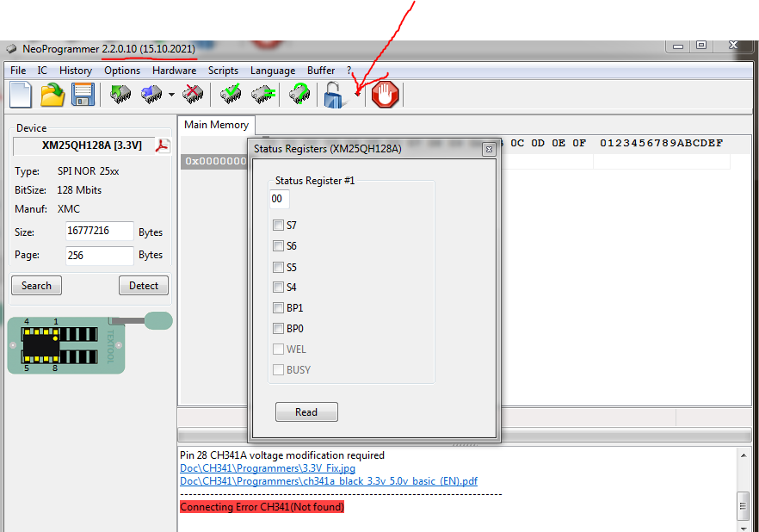This screenshot has width=759, height=532.
Task: Program the IC with the blue-arrow chip icon
Action: point(151,95)
